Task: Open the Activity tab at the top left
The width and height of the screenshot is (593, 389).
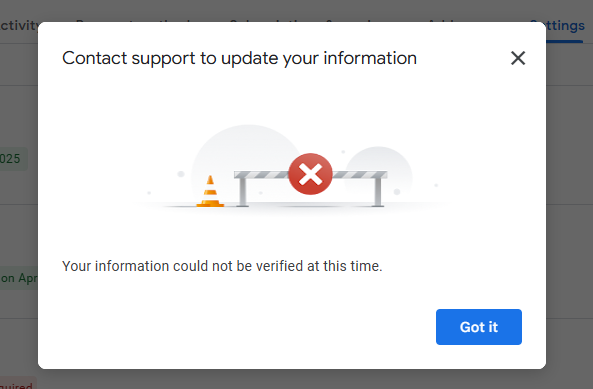Action: [19, 26]
